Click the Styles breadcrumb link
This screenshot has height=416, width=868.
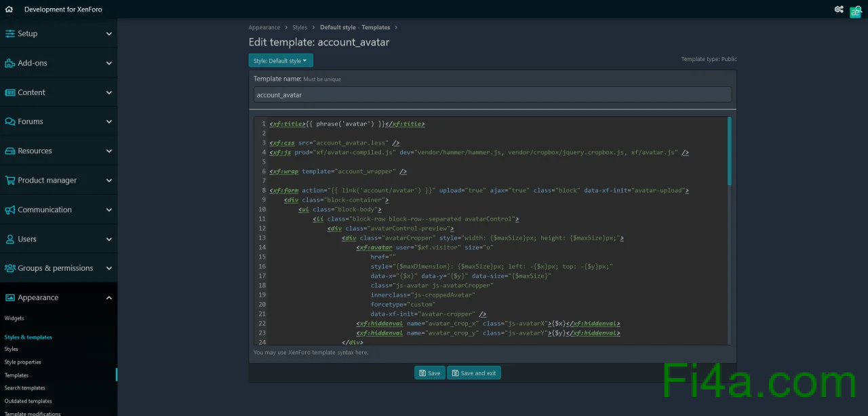click(x=300, y=28)
